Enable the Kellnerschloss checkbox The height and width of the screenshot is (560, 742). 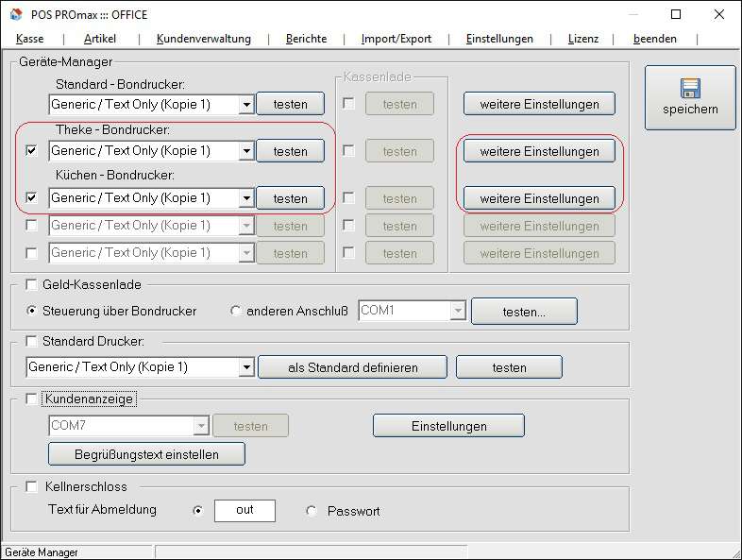click(x=31, y=486)
